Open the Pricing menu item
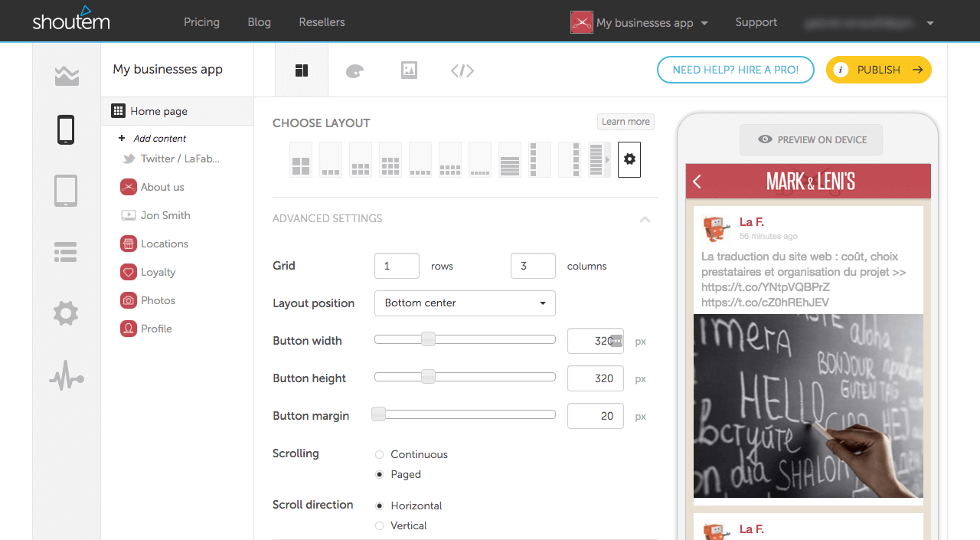The height and width of the screenshot is (540, 980). [201, 22]
